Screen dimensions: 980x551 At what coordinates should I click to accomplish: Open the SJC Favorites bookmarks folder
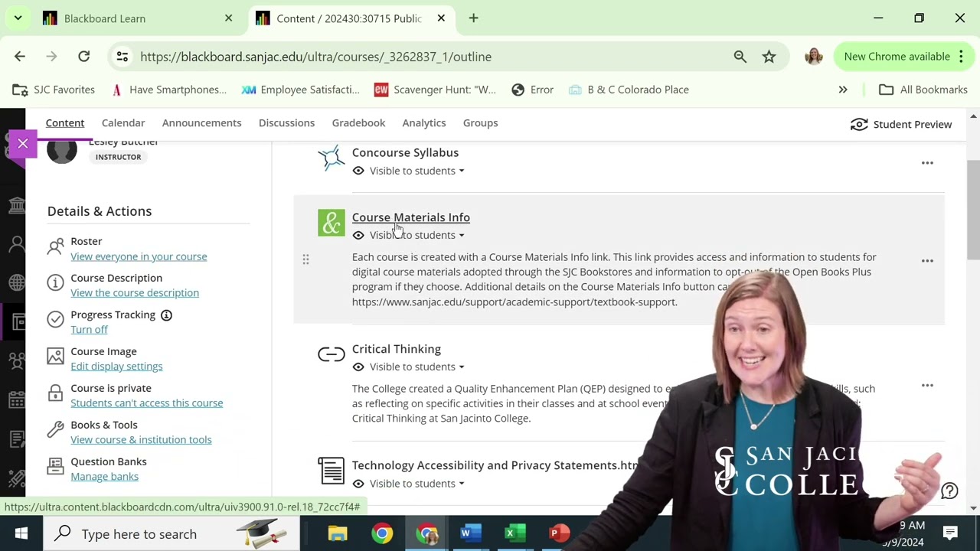(54, 90)
